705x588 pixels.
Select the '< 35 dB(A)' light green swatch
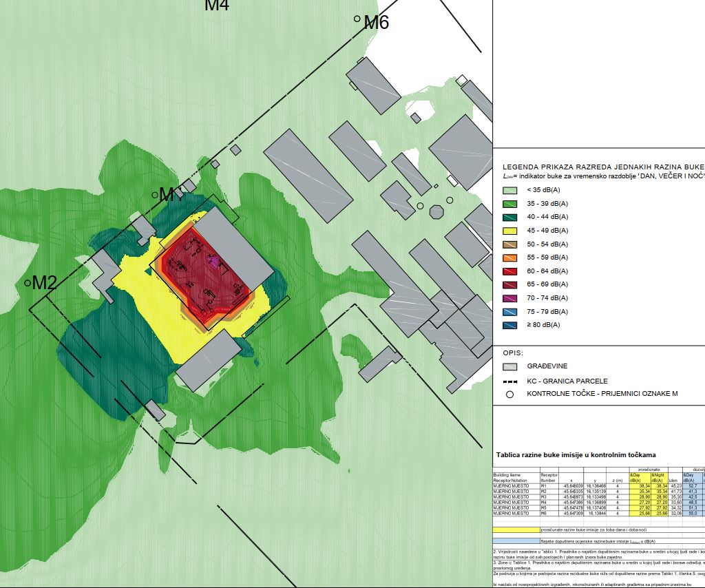510,191
